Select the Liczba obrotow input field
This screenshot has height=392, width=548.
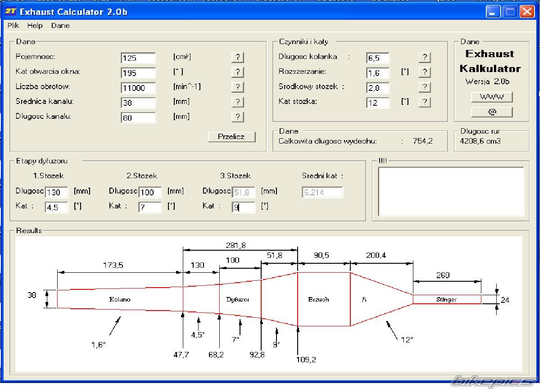coord(138,88)
